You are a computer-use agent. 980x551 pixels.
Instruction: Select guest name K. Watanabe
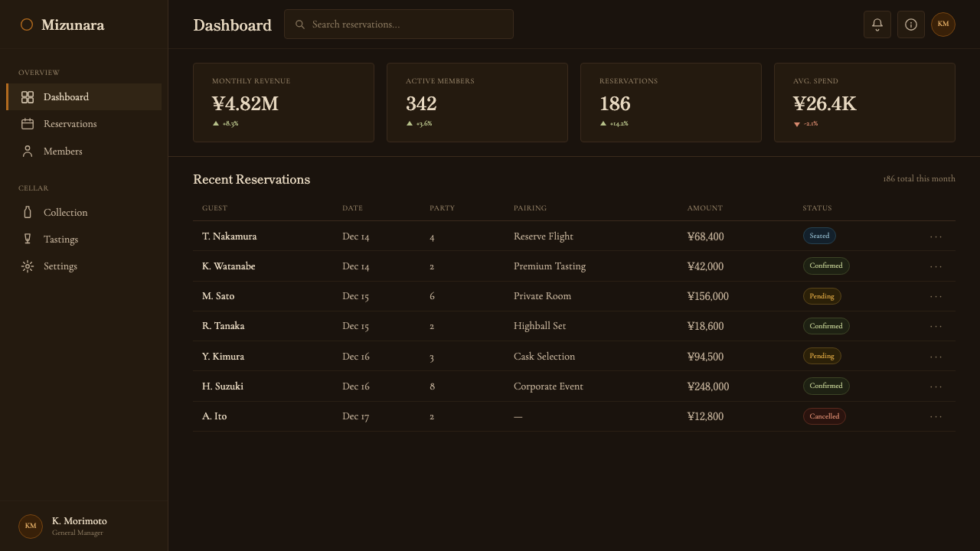tap(229, 266)
